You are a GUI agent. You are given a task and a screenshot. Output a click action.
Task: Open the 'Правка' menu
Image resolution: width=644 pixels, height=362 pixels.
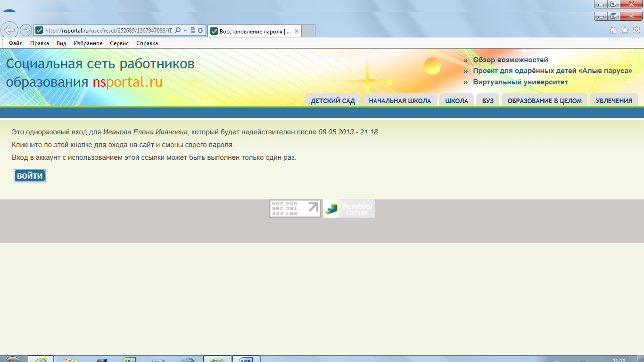click(40, 43)
